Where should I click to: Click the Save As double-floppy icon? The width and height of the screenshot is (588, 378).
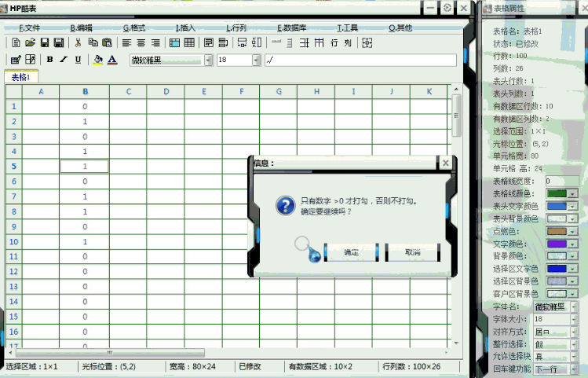click(x=59, y=42)
